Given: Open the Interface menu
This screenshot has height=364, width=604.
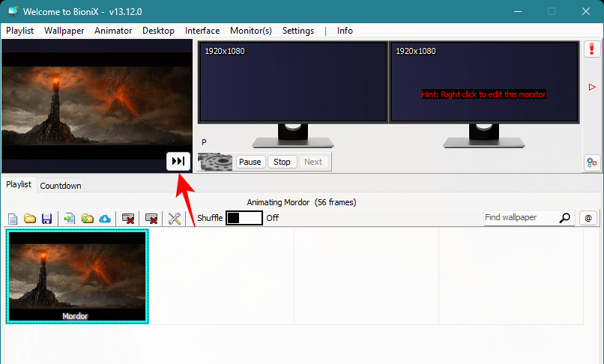Looking at the screenshot, I should click(202, 31).
